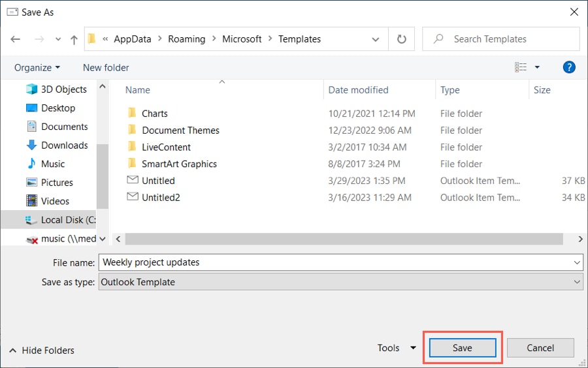Open the address bar history dropdown
Screen dimensions: 588x368
[376, 39]
